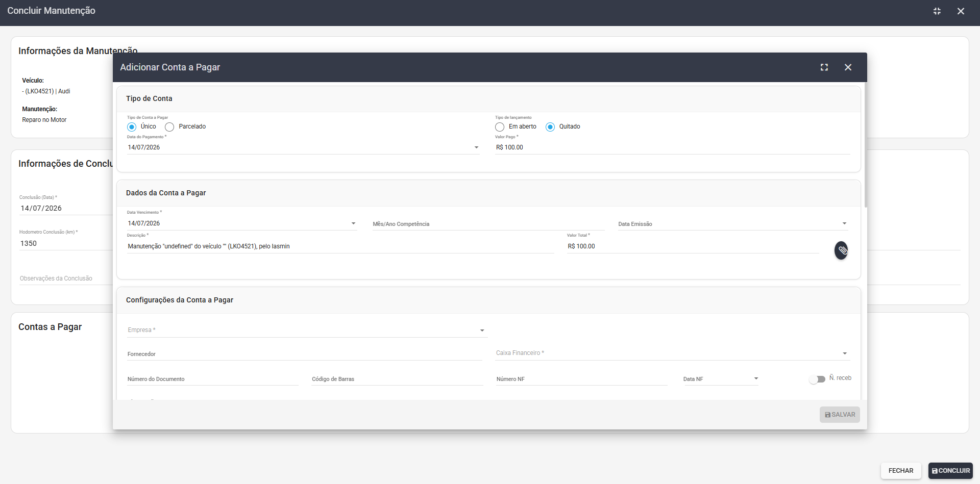Click the Reparo no Motor text
980x484 pixels.
pyautogui.click(x=44, y=120)
